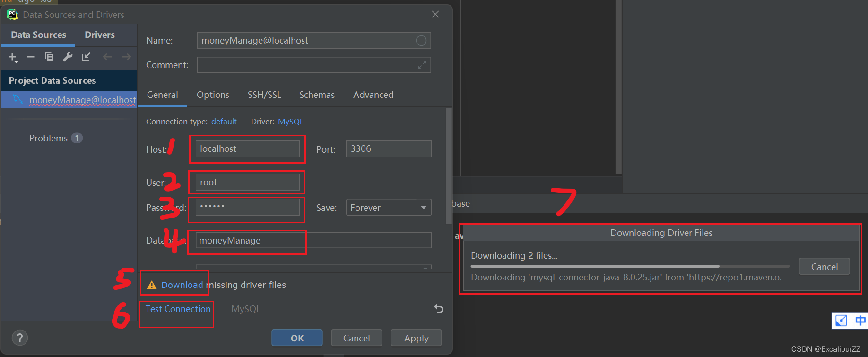Open the General tab
This screenshot has width=868, height=357.
pyautogui.click(x=163, y=95)
